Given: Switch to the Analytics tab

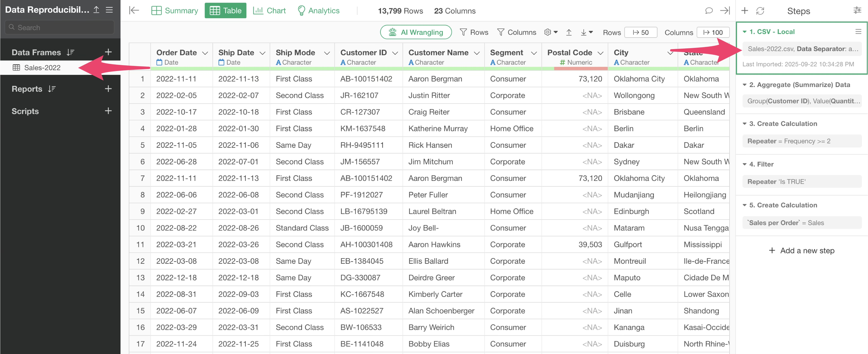Looking at the screenshot, I should (318, 11).
